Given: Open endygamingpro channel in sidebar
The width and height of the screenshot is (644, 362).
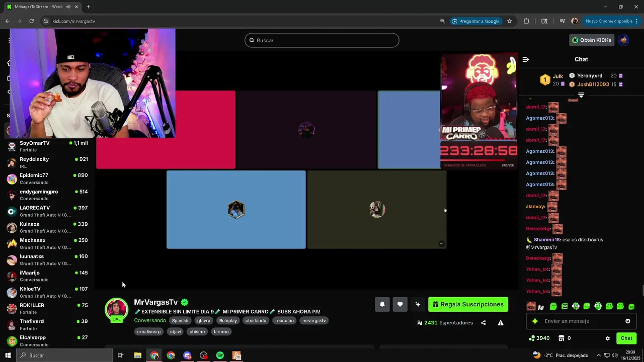Looking at the screenshot, I should pos(47,195).
